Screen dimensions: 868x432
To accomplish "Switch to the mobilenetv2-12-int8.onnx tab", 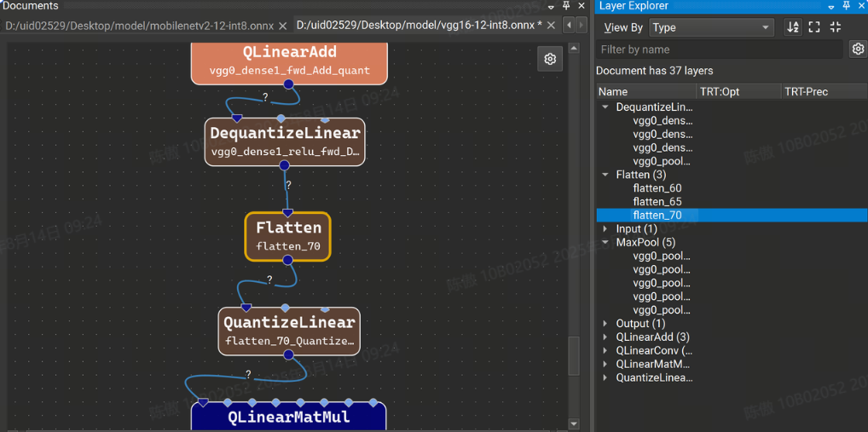I will 140,26.
